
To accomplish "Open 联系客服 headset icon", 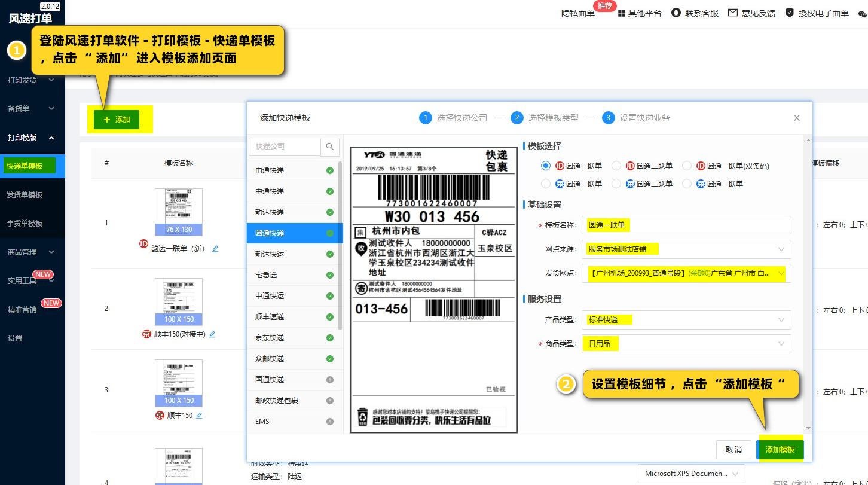I will [x=676, y=13].
